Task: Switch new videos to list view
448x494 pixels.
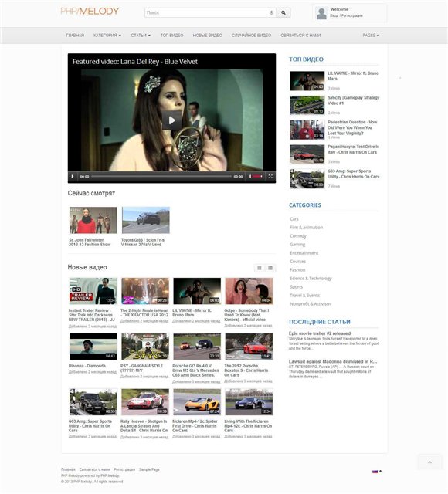Action: [270, 268]
